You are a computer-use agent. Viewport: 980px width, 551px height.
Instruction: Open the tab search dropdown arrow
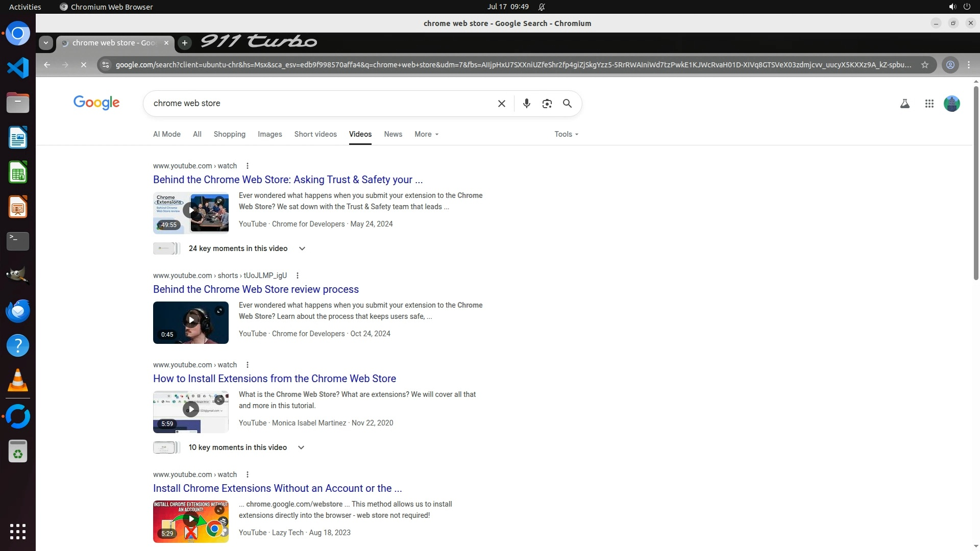[x=46, y=43]
